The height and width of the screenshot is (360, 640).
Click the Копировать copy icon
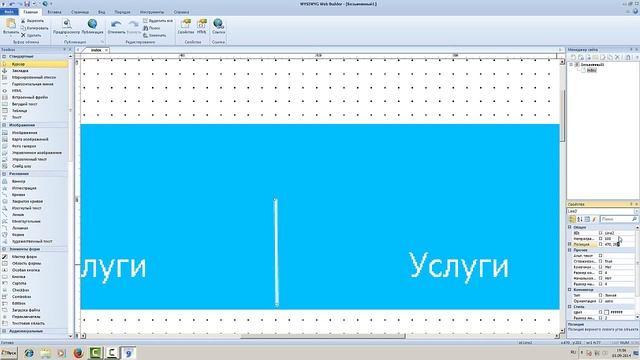[x=23, y=28]
